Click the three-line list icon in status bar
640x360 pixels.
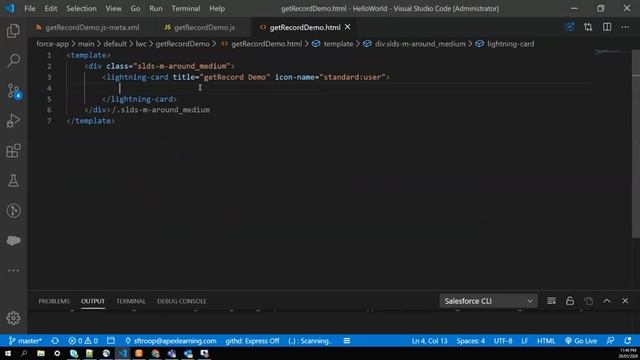[347, 341]
